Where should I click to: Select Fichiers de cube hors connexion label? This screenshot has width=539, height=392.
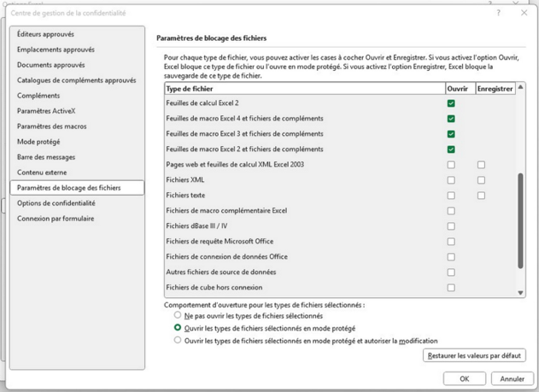(214, 287)
